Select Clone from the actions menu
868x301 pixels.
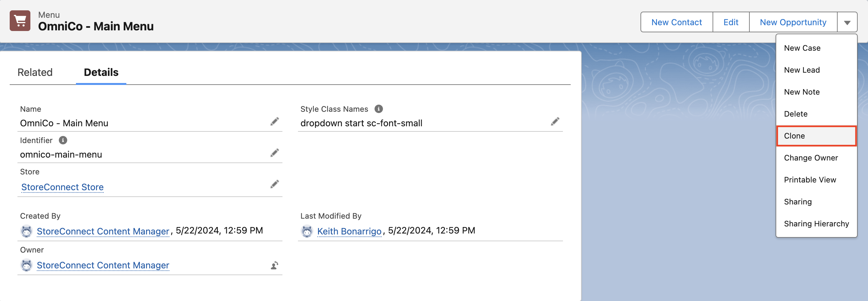[816, 136]
